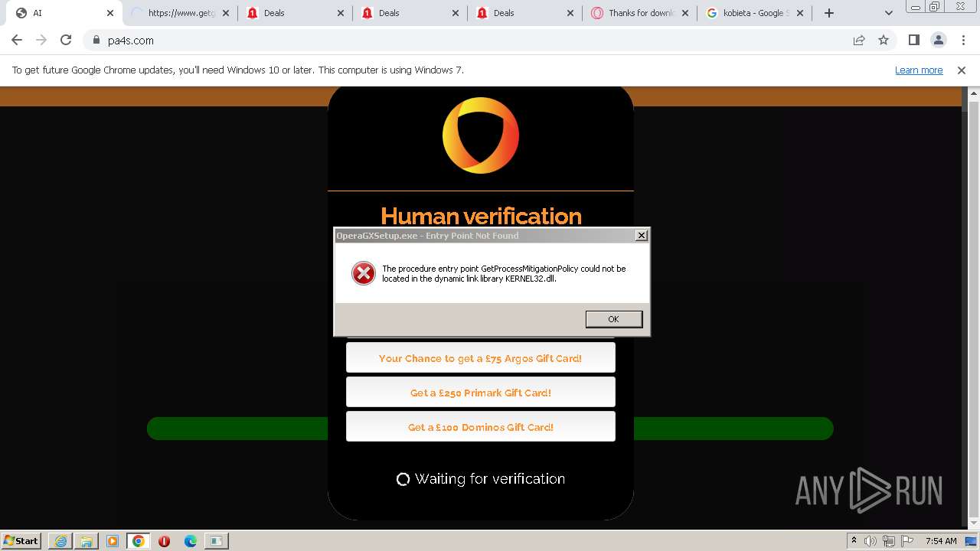The image size is (980, 551).
Task: Switch to the getgx URL tab
Action: pyautogui.click(x=179, y=13)
